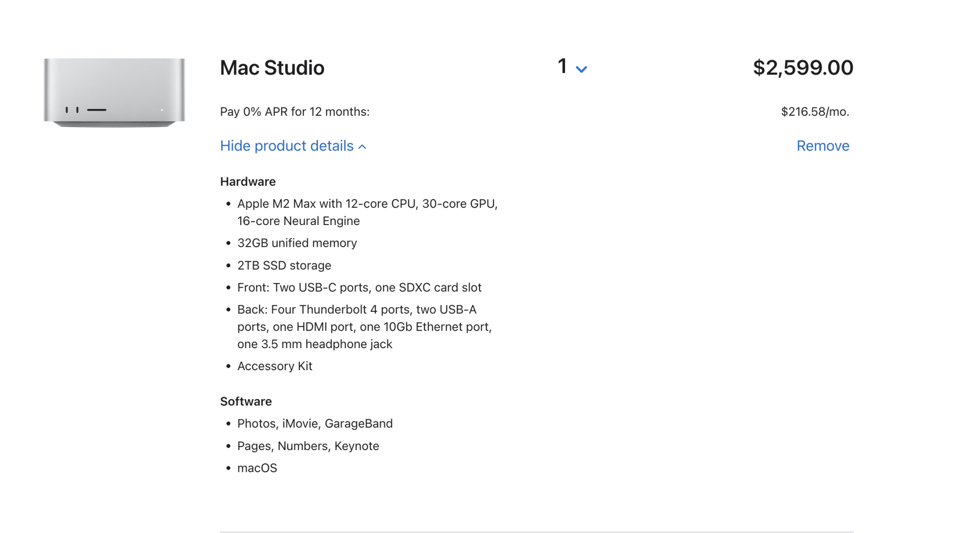The image size is (980, 533).
Task: Click the Apple M2 Max chip spec line
Action: tap(367, 212)
